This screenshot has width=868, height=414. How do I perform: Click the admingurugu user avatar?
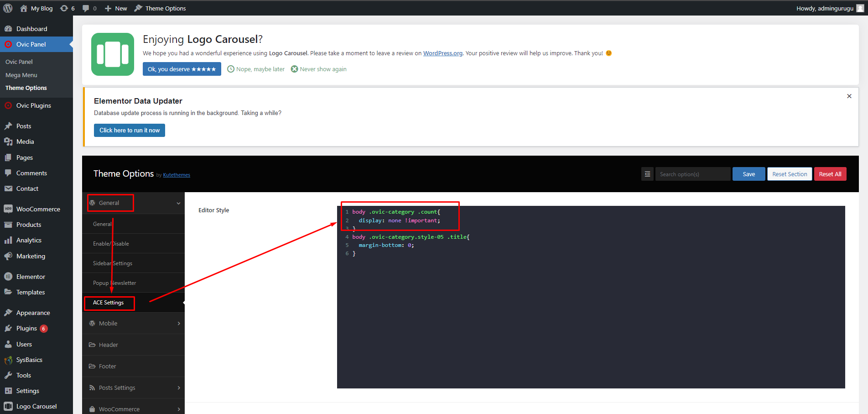point(860,8)
